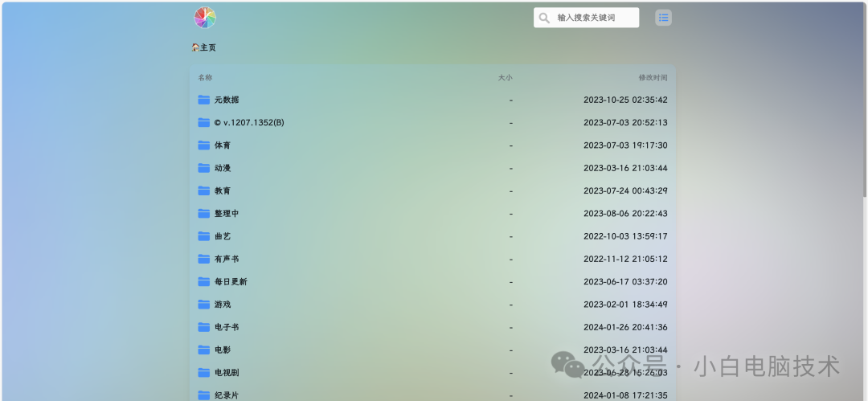Screen dimensions: 868x401
Task: Click the date 2023-06-17 03:37:20
Action: point(625,281)
